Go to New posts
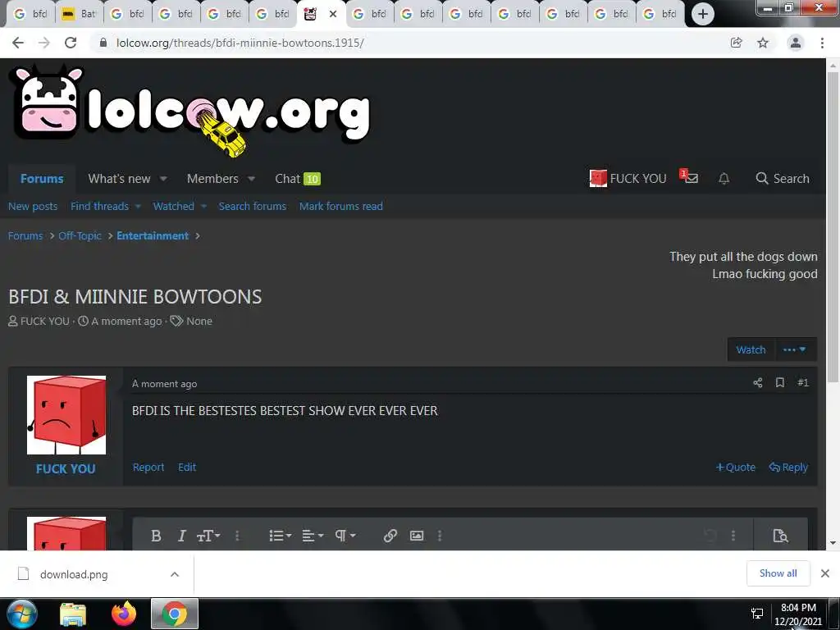The width and height of the screenshot is (840, 630). point(33,206)
